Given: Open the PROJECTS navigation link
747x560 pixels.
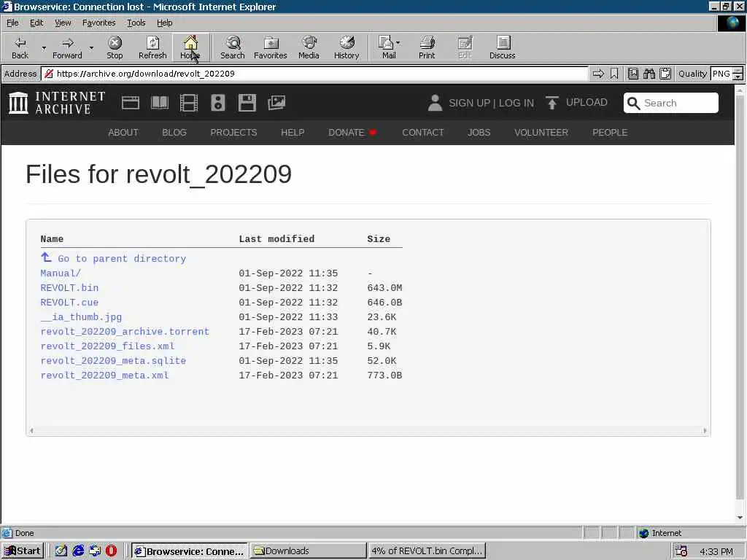Looking at the screenshot, I should [233, 133].
